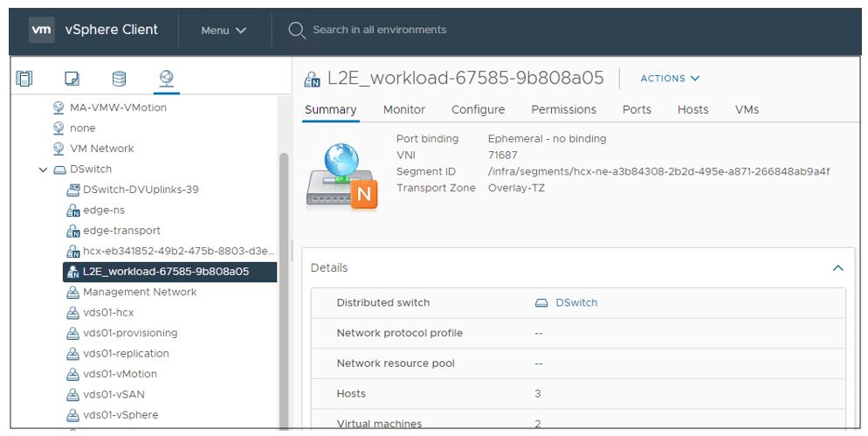Click the NSX icon beside the L2E_workload title
868x436 pixels.
pyautogui.click(x=313, y=80)
